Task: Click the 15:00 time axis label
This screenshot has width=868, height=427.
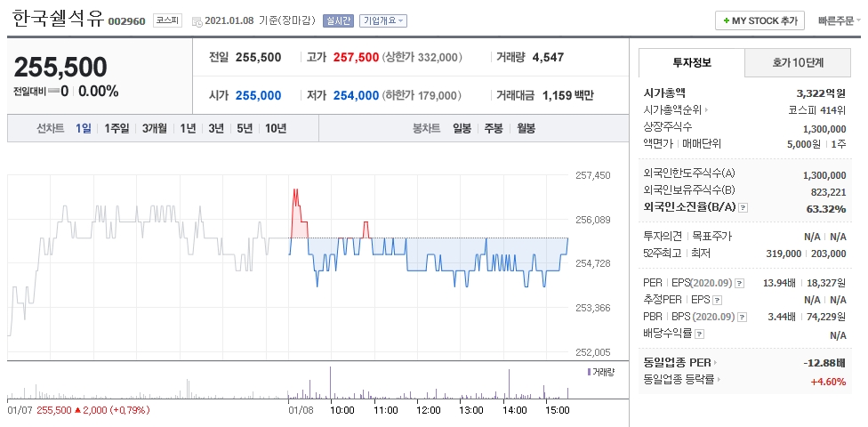Action: pyautogui.click(x=558, y=410)
